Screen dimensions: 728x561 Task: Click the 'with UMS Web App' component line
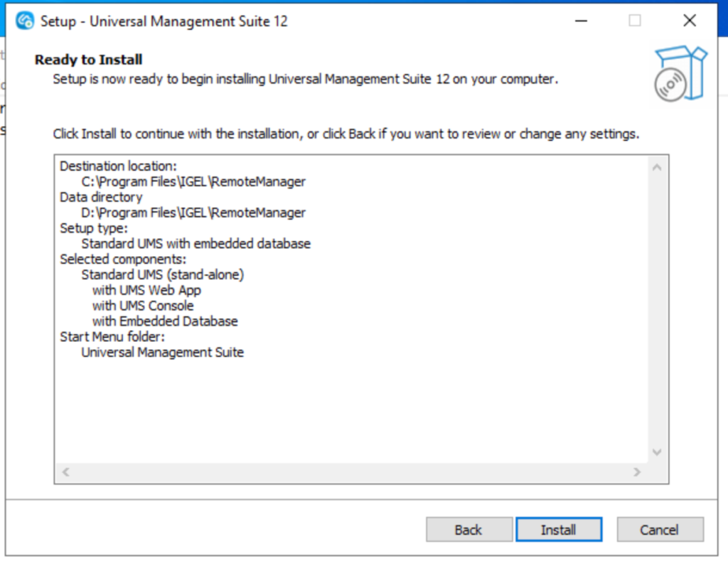(146, 290)
